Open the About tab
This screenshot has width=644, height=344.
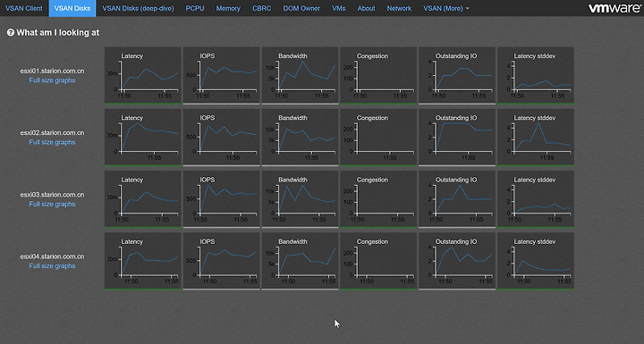366,8
